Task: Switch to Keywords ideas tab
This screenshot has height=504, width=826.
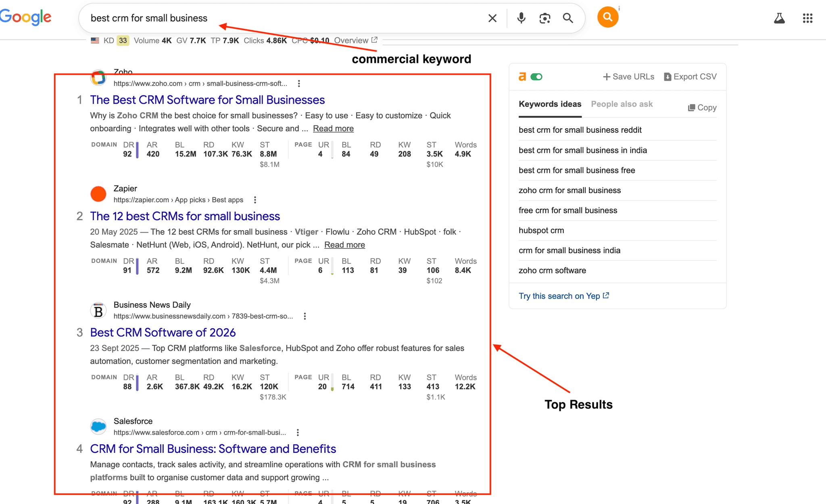Action: tap(550, 104)
